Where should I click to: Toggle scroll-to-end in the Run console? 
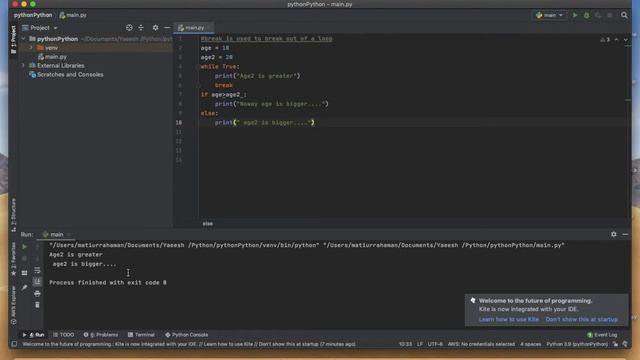(x=37, y=282)
